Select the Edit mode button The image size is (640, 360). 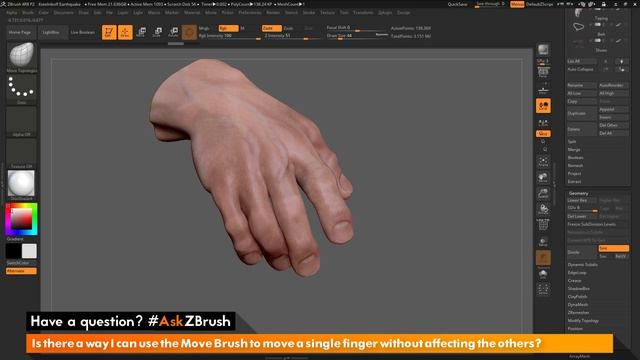click(109, 32)
